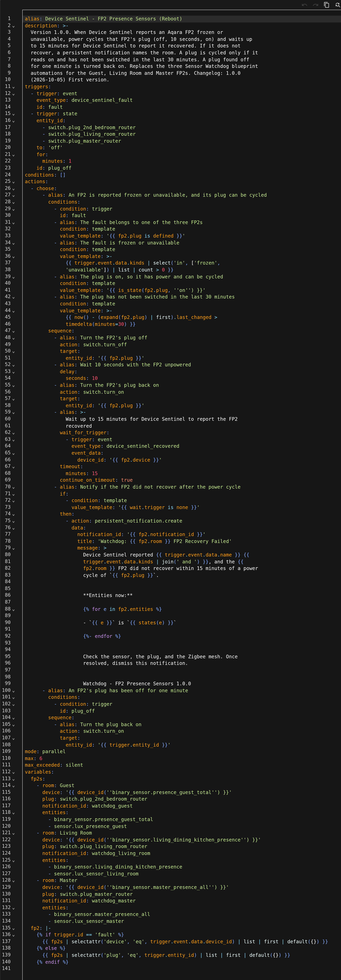Image resolution: width=341 pixels, height=980 pixels.
Task: Click the 'conditions: []' line
Action: click(x=45, y=175)
